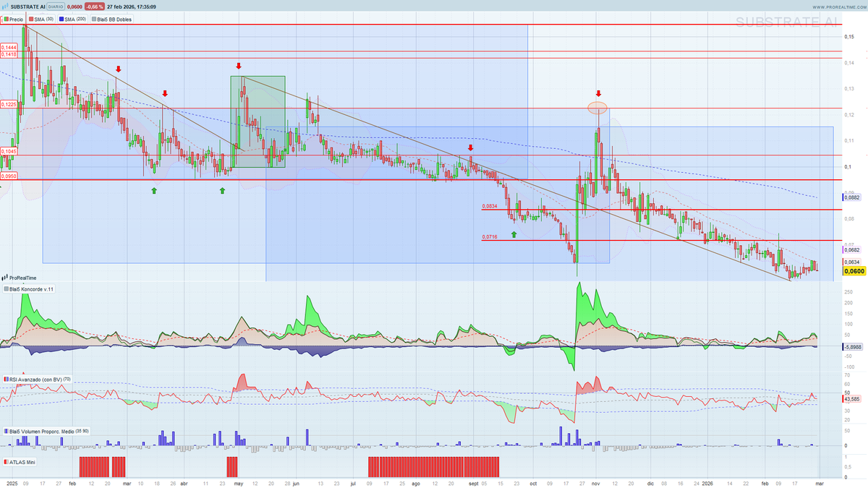
Task: Click the 0,0882 SMA value tag on axis
Action: tap(853, 197)
